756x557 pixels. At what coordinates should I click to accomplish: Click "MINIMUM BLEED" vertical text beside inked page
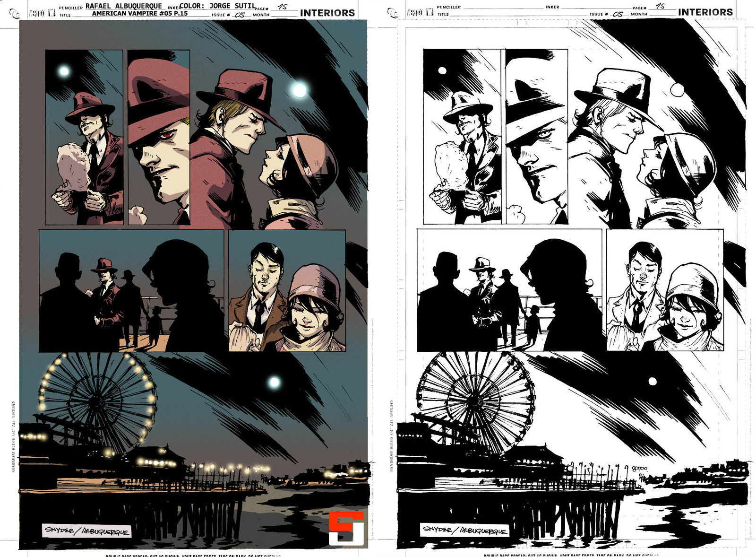[392, 435]
